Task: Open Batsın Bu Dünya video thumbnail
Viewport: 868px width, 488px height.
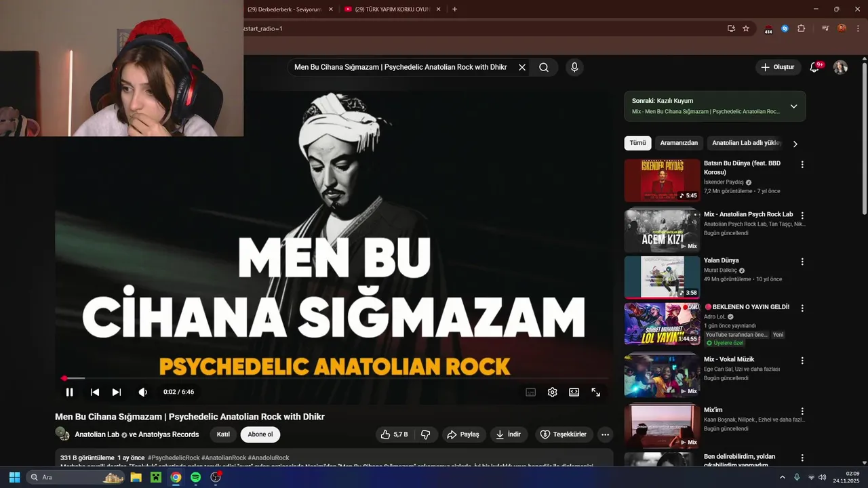Action: click(662, 180)
